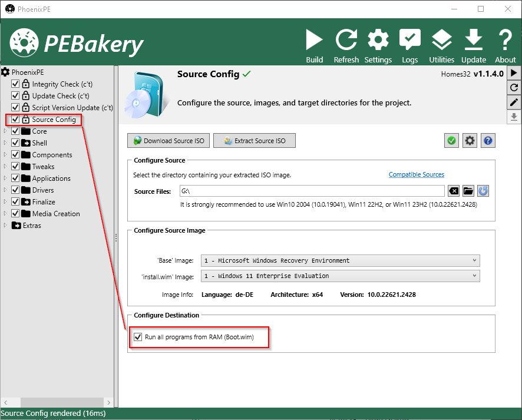Uncheck the Applications checkbox

[x=15, y=178]
